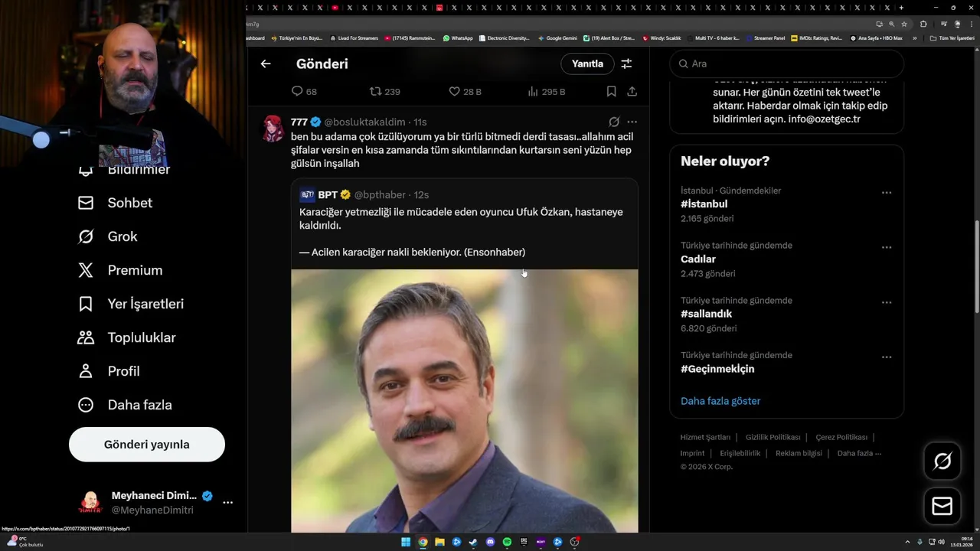
Task: Open Spotify from the taskbar
Action: pyautogui.click(x=507, y=542)
